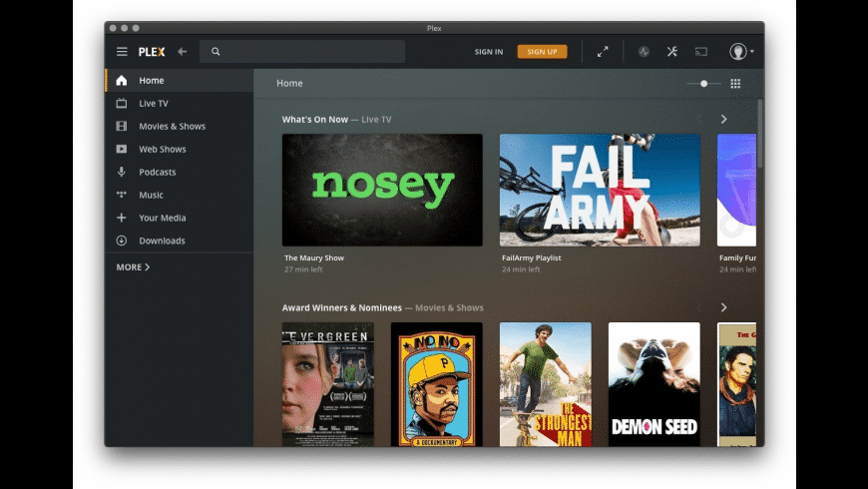Click FailArmy Playlist title
Image resolution: width=868 pixels, height=489 pixels.
532,257
